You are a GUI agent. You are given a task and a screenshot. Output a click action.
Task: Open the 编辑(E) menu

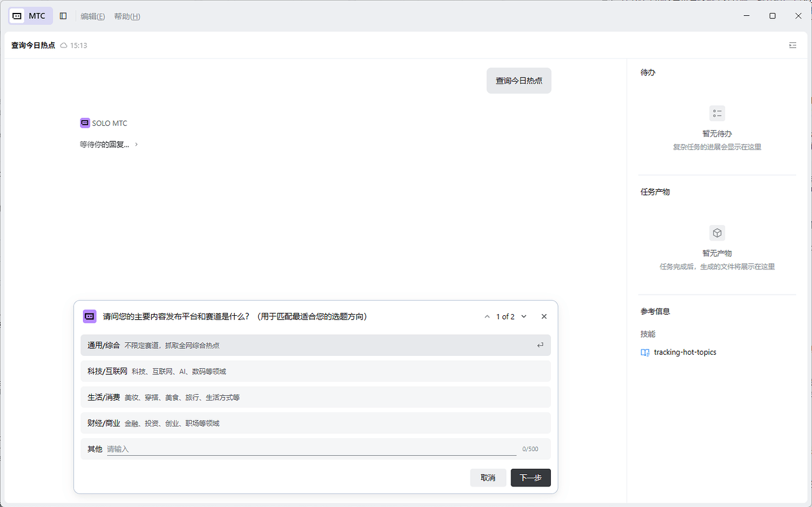click(x=92, y=16)
